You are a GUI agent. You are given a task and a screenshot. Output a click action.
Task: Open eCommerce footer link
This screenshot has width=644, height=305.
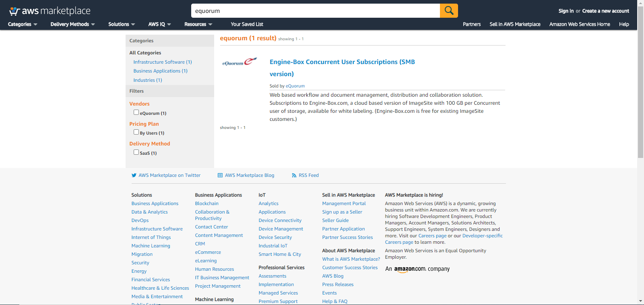pos(208,252)
